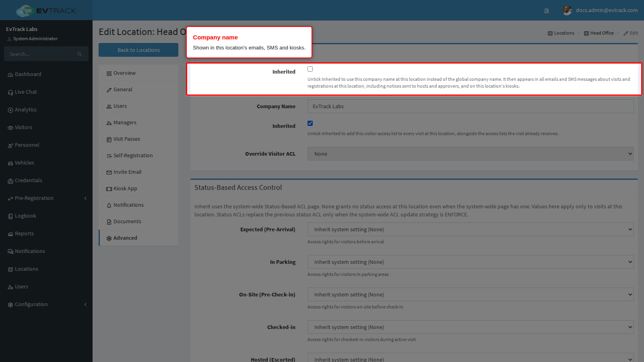Viewport: 644px width, 362px height.
Task: Switch to the General tab
Action: click(138, 90)
